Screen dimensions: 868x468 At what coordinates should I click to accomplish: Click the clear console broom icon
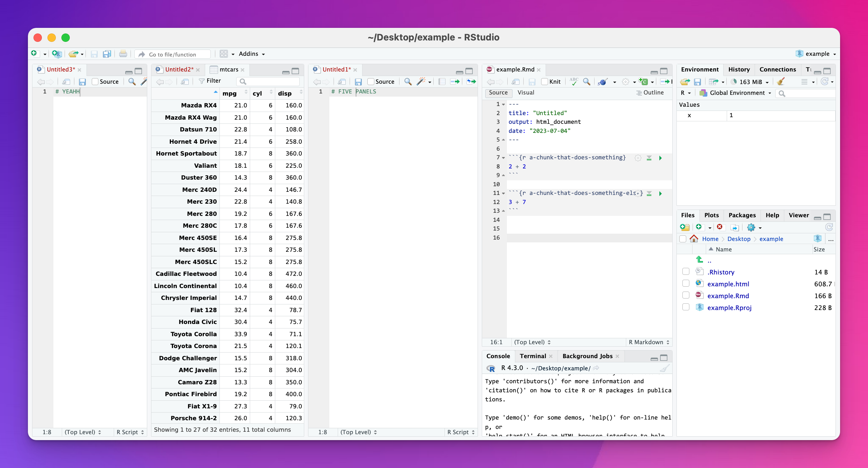click(x=665, y=368)
